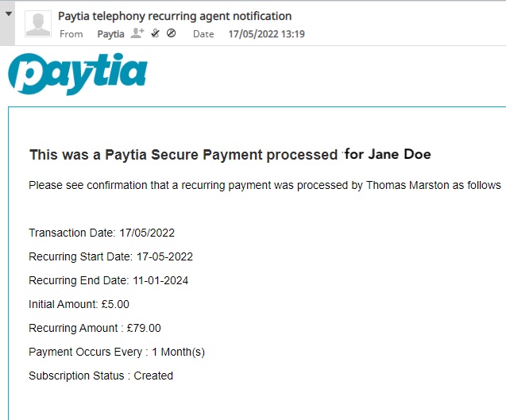Click the Payment Occurs Every line
Image resolution: width=506 pixels, height=420 pixels.
[117, 352]
